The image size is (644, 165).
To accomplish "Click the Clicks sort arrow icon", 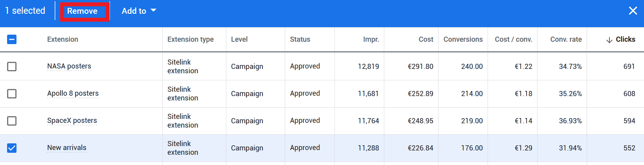I will (609, 40).
